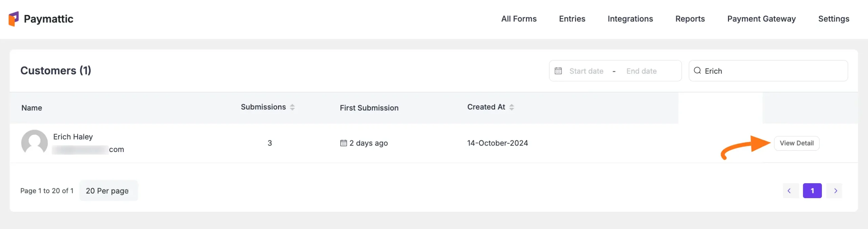Click View Detail for Erich Haley
Image resolution: width=868 pixels, height=229 pixels.
click(796, 143)
